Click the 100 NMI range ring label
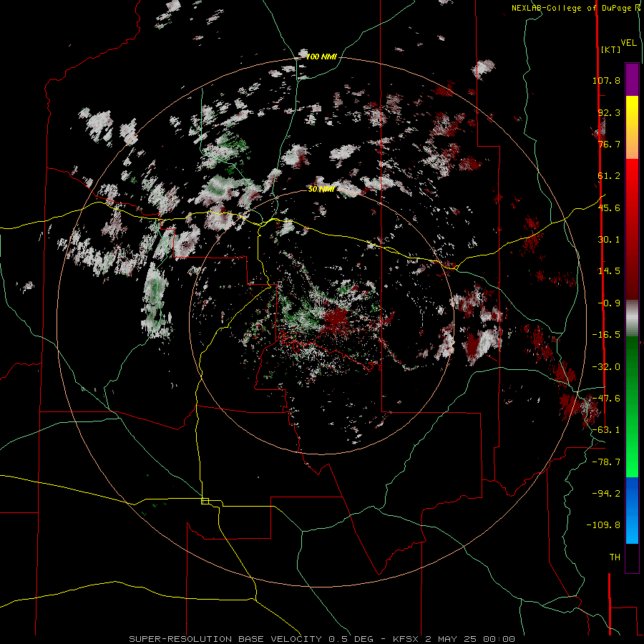The image size is (644, 644). pyautogui.click(x=321, y=57)
